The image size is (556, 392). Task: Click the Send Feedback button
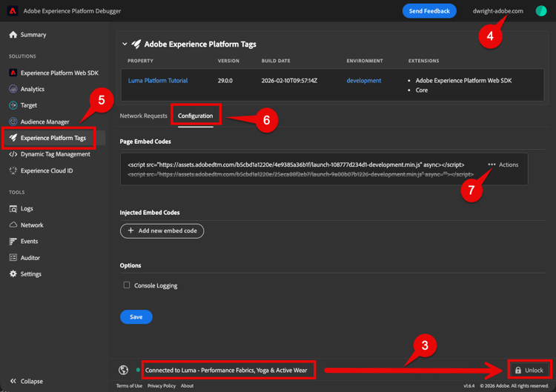(x=429, y=11)
